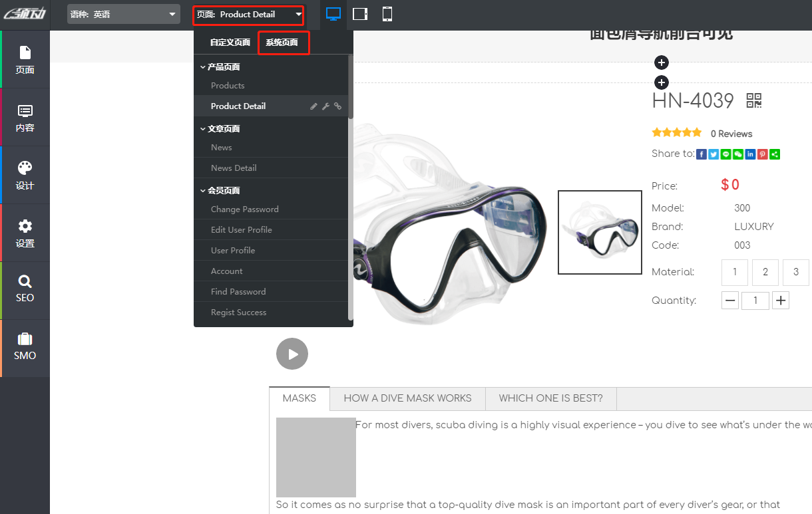The width and height of the screenshot is (812, 514).
Task: Switch to mobile phone preview mode
Action: click(x=387, y=14)
